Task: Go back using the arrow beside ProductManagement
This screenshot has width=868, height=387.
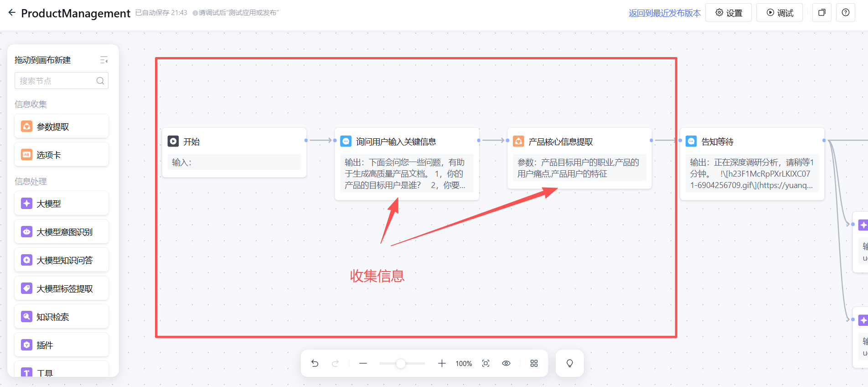Action: [12, 13]
